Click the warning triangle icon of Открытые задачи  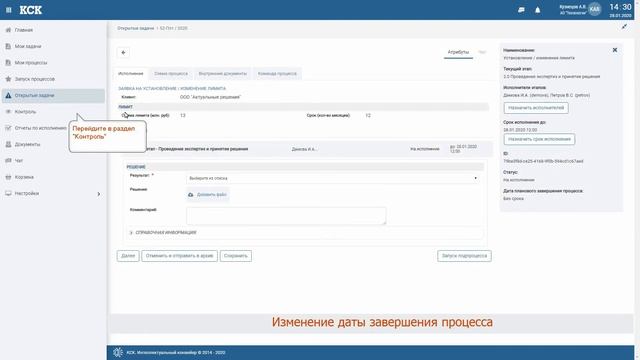tap(8, 95)
